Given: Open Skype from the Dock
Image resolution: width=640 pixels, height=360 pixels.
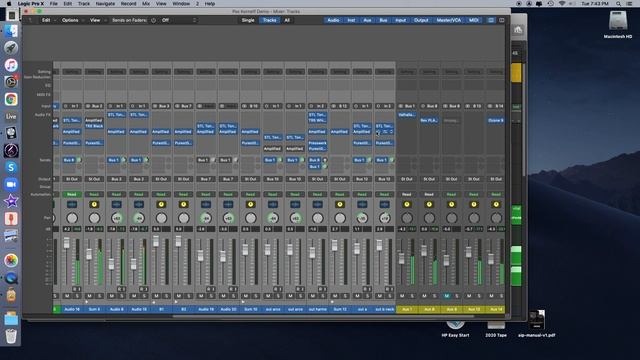Looking at the screenshot, I should 11,167.
